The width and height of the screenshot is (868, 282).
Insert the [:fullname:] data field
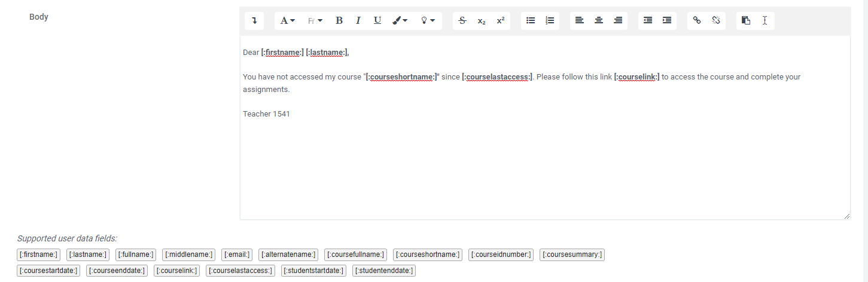pos(136,255)
